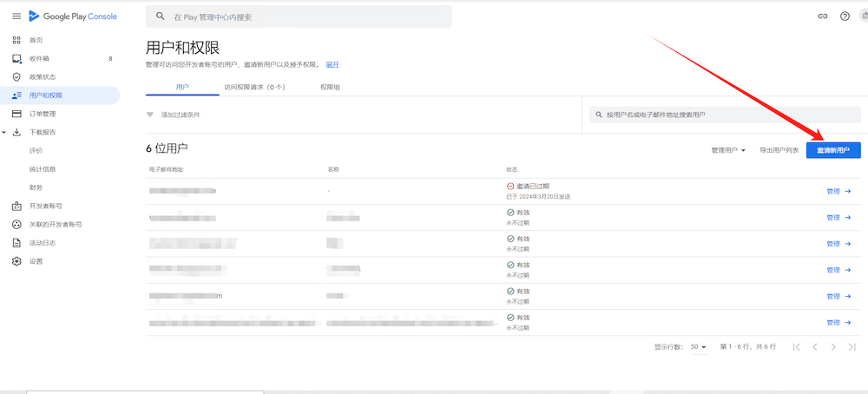Screen dimensions: 868x394
Task: Collapse the 下载报告 section arrow
Action: (x=4, y=133)
